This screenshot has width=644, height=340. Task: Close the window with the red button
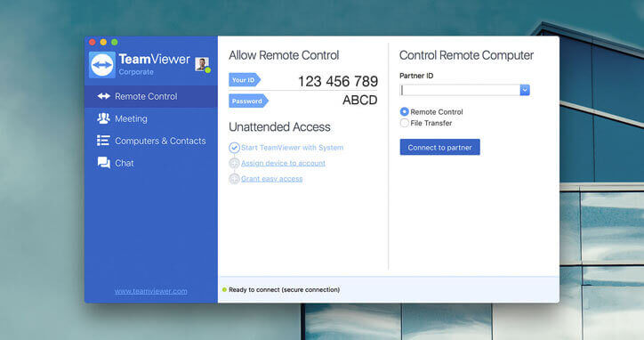click(x=92, y=42)
